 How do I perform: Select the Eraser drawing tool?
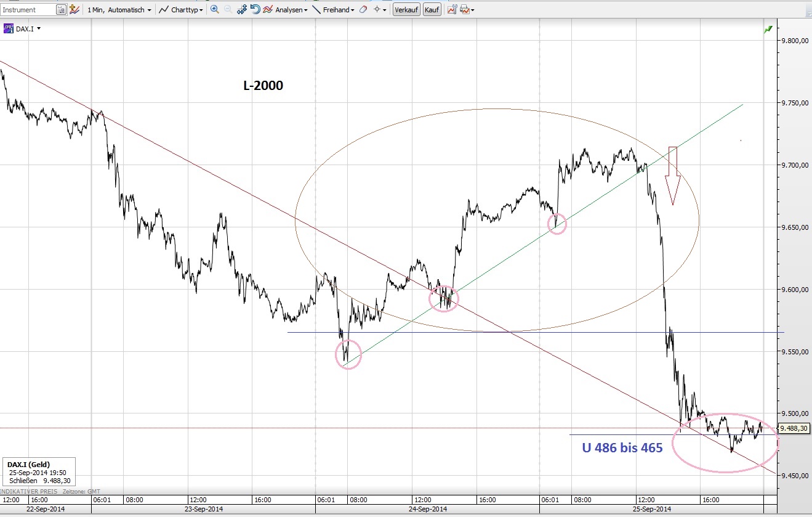tap(364, 9)
